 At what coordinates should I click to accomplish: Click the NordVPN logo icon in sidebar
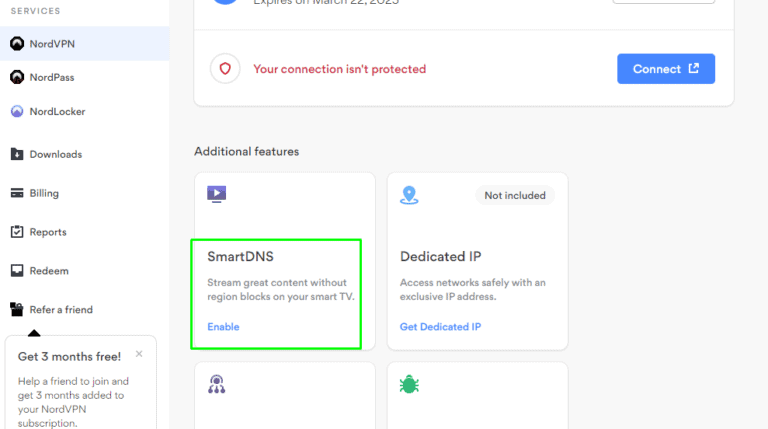tap(17, 44)
